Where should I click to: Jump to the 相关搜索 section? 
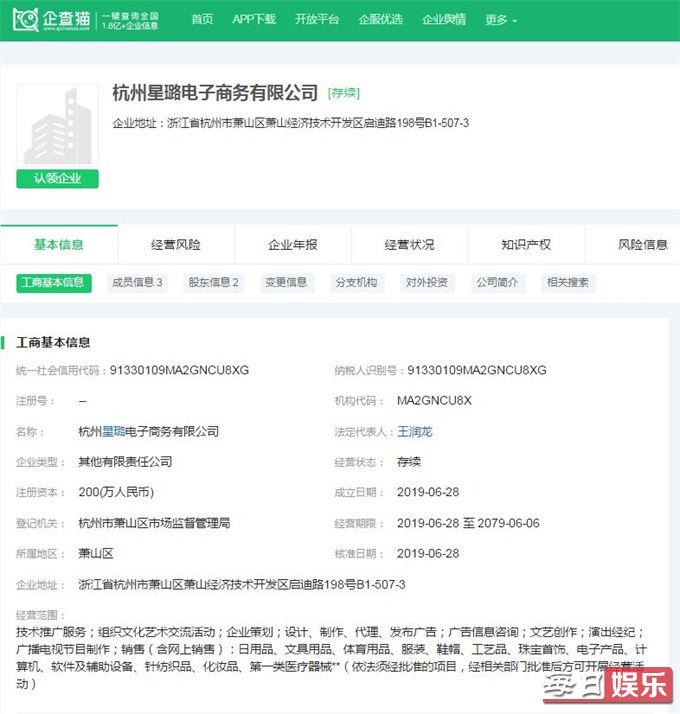coord(568,283)
